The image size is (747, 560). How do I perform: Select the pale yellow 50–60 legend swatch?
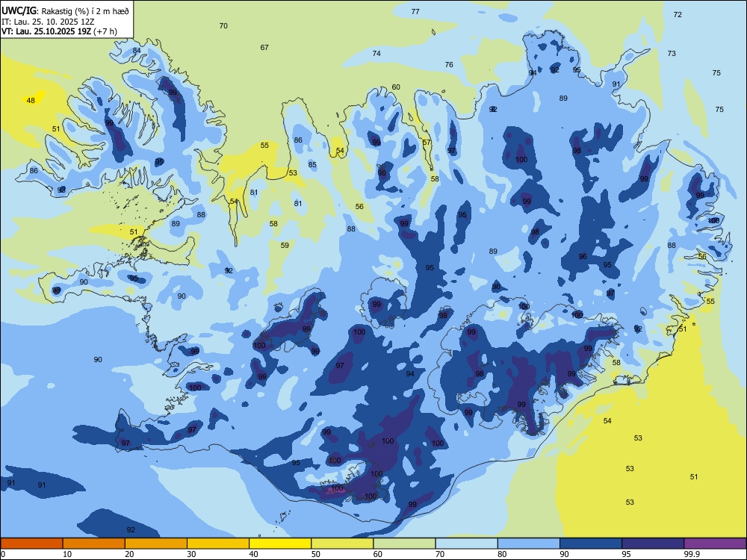(342, 544)
